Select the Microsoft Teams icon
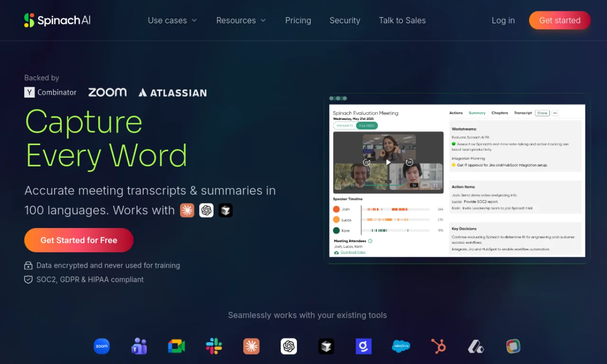 (139, 346)
